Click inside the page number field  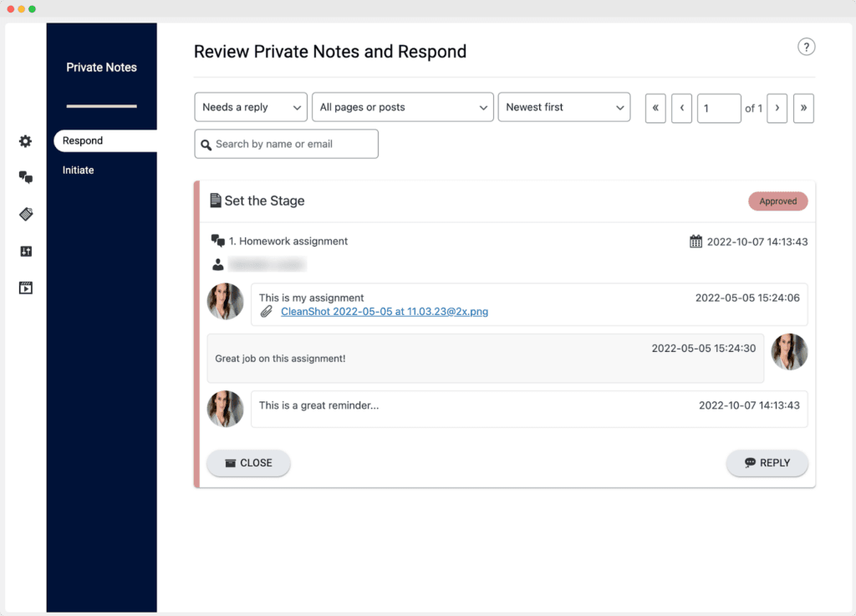719,108
